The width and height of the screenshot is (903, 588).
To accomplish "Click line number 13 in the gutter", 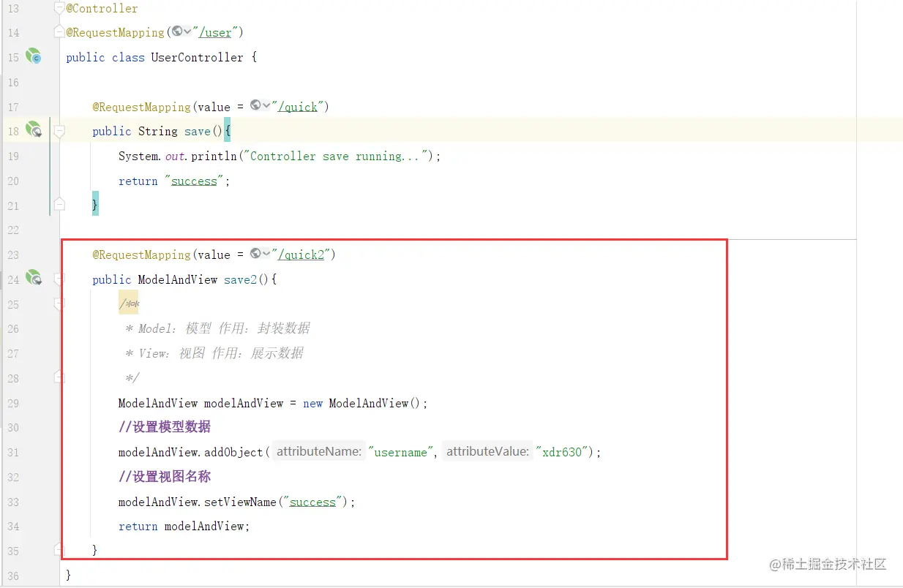I will coord(13,10).
